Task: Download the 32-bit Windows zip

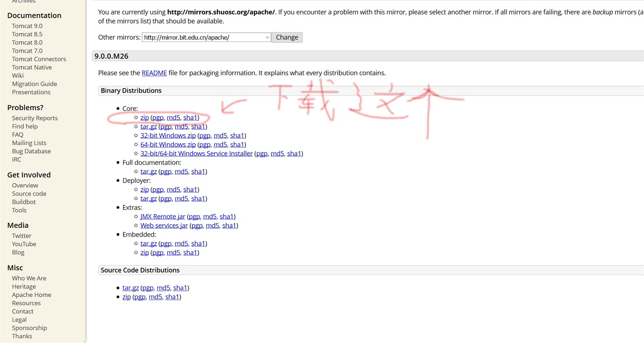Action: point(168,136)
